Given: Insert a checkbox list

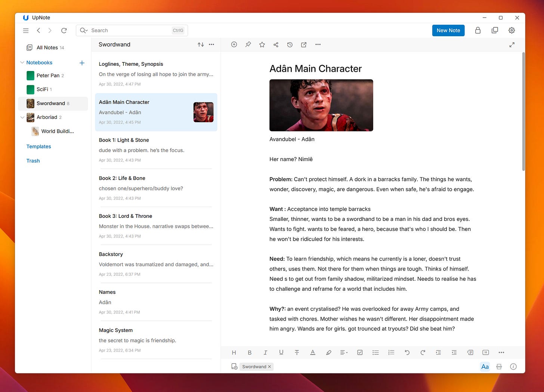Looking at the screenshot, I should (x=360, y=352).
